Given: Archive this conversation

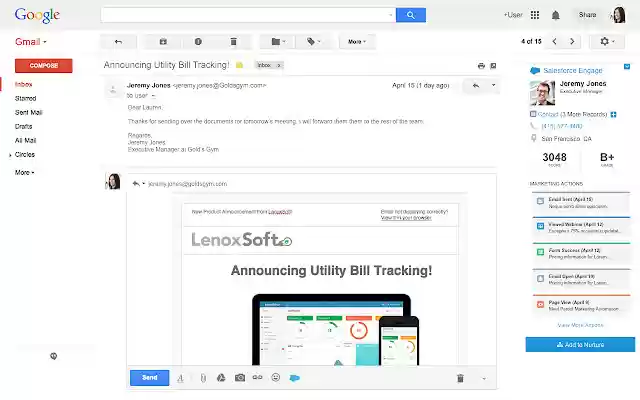Looking at the screenshot, I should click(163, 42).
